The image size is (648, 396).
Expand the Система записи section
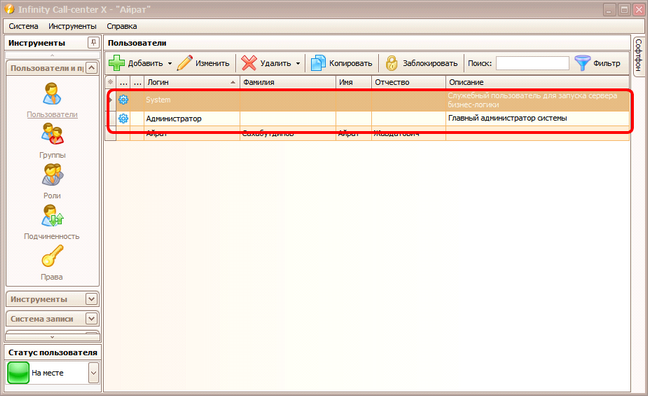tap(91, 319)
